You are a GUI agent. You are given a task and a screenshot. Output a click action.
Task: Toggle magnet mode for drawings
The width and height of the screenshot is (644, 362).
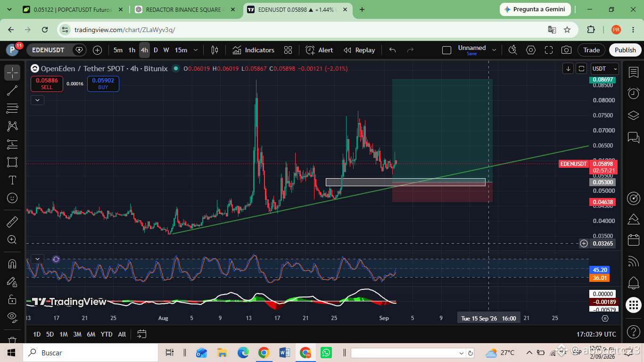[x=12, y=263]
